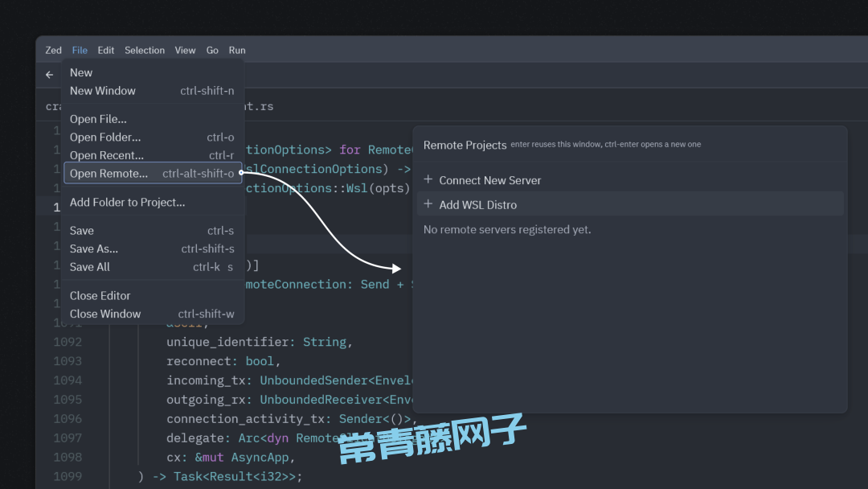Click the back arrow navigation icon
This screenshot has width=868, height=489.
[50, 75]
